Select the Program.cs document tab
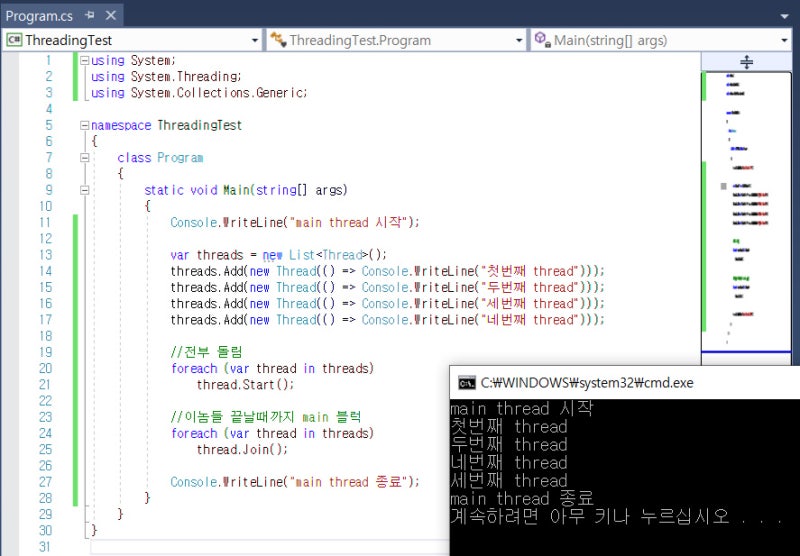The height and width of the screenshot is (556, 800). click(x=40, y=16)
